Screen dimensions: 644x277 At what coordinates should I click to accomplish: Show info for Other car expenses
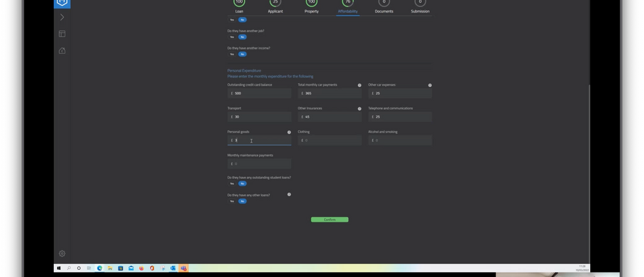430,85
